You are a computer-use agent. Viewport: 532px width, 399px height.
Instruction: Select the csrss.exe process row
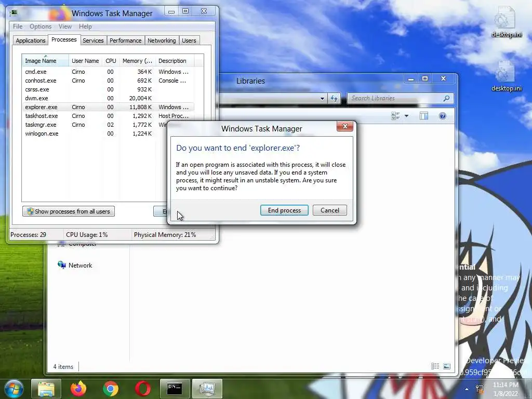coord(108,89)
